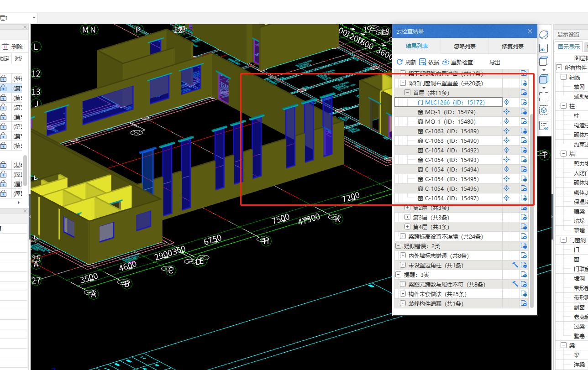Collapse the 墙 tree node
Viewport: 588px width, 370px height.
tap(564, 154)
